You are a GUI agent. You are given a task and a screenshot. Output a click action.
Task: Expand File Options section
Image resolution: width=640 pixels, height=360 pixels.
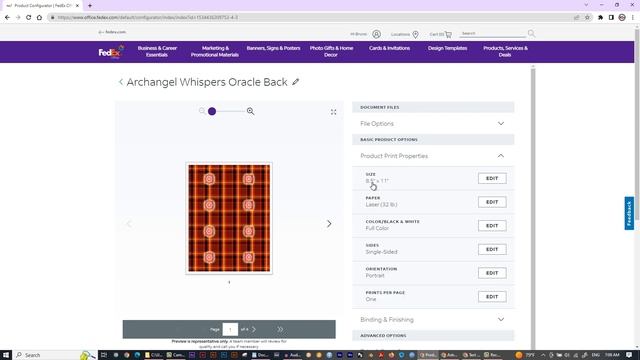pyautogui.click(x=433, y=124)
